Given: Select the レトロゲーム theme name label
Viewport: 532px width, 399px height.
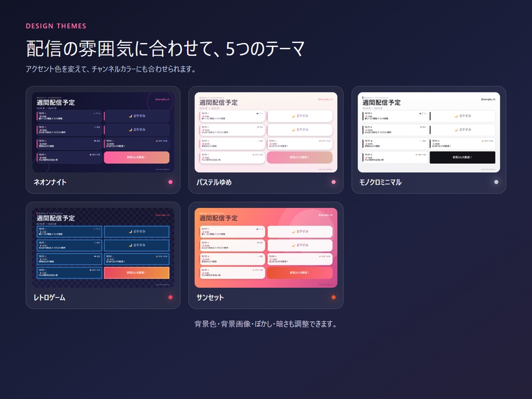Looking at the screenshot, I should 49,298.
